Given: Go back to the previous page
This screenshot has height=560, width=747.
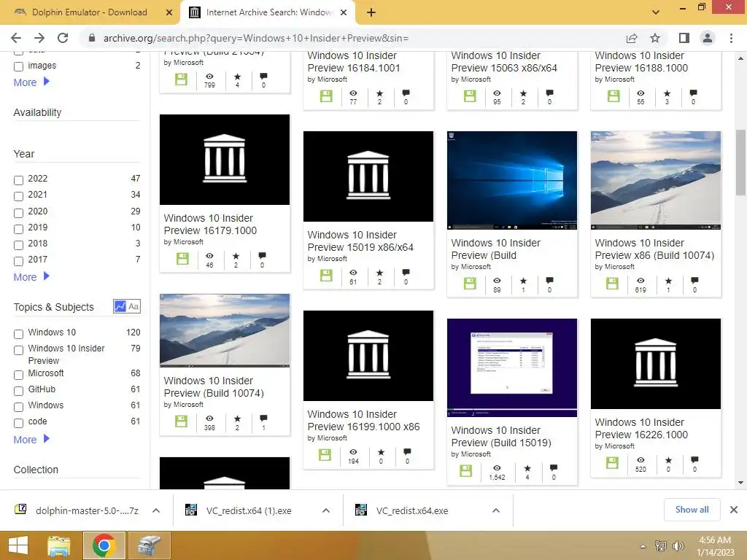Looking at the screenshot, I should point(16,38).
